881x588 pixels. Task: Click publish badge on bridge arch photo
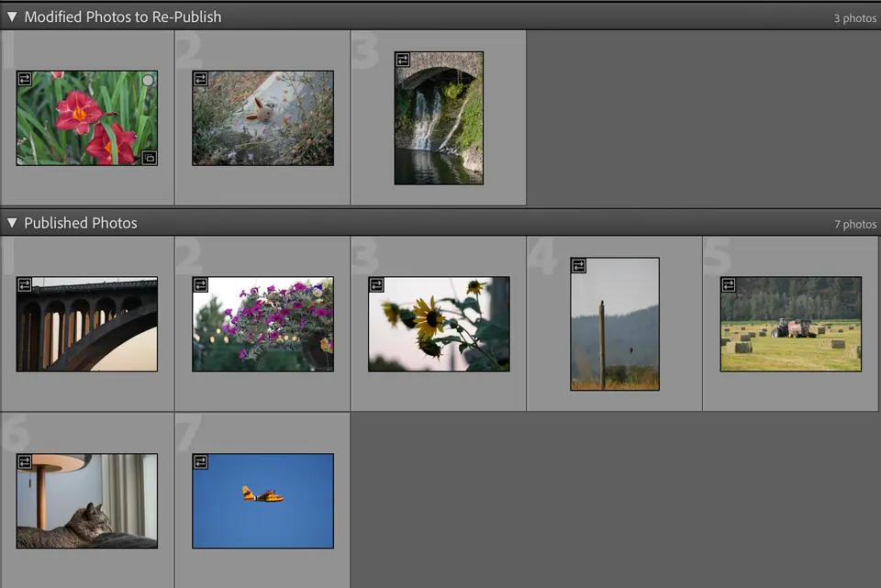click(x=25, y=284)
